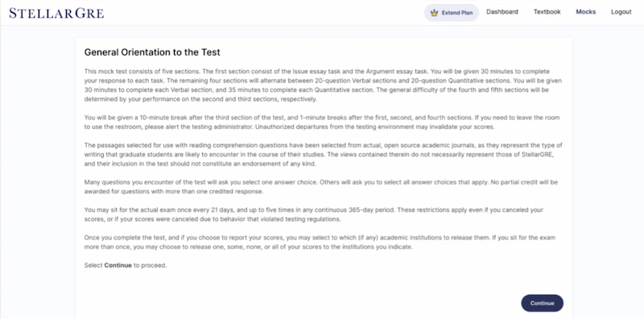Click the paragraph about the 21-day retake rule
Viewport: 644px width, 319px height.
tap(314, 214)
